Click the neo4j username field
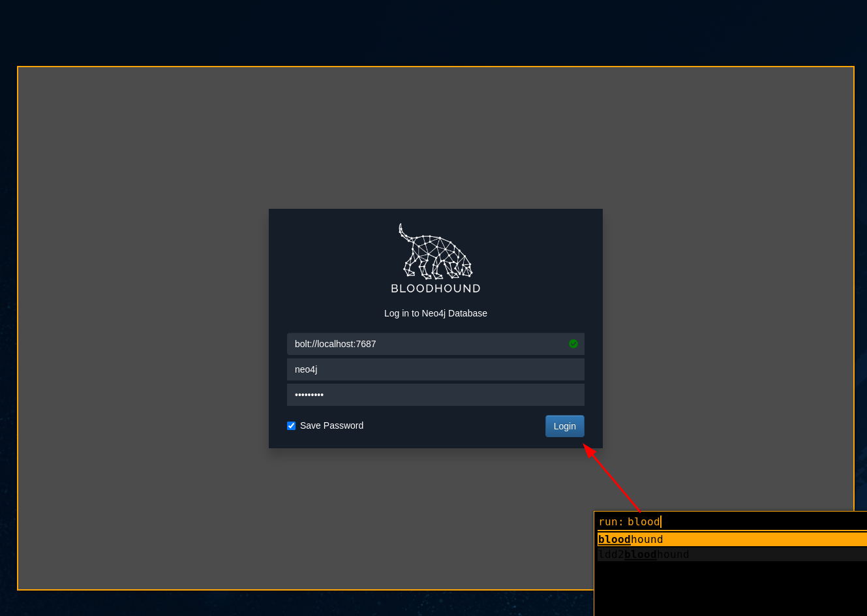The width and height of the screenshot is (867, 616). 436,369
